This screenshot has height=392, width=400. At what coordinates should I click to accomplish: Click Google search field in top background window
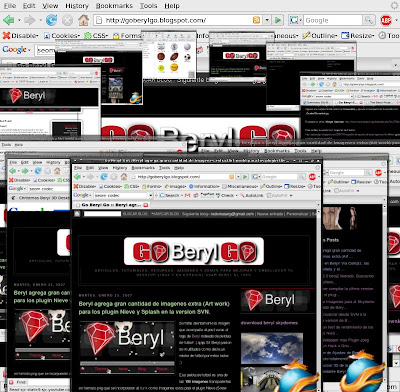click(x=332, y=20)
